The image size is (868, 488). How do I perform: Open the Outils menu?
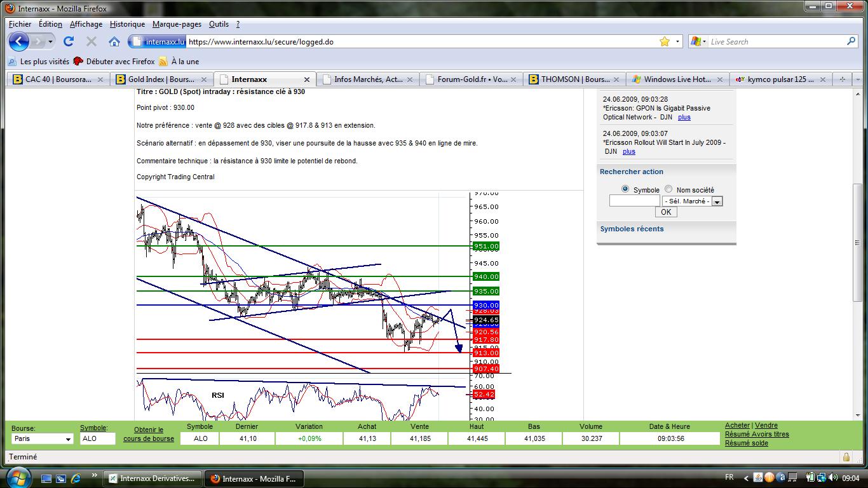pyautogui.click(x=219, y=24)
